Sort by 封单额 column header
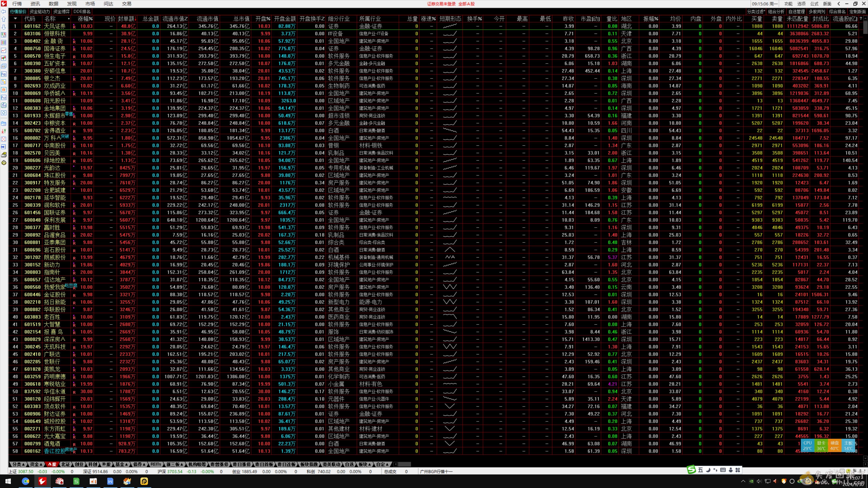Image resolution: width=868 pixels, height=488 pixels. (x=127, y=19)
